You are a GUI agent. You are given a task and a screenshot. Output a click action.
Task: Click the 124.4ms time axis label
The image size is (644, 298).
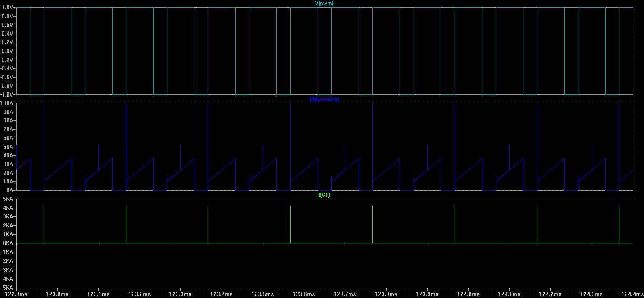pos(632,294)
